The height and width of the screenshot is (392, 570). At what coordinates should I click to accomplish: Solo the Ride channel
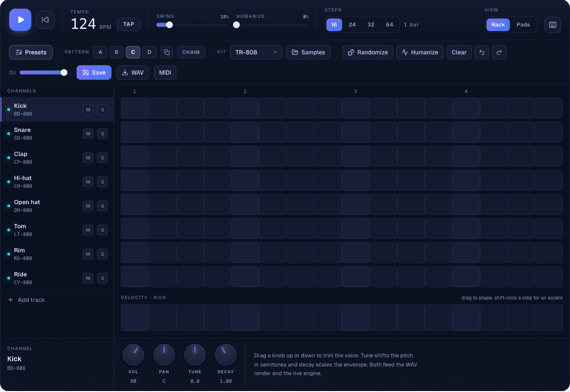103,278
